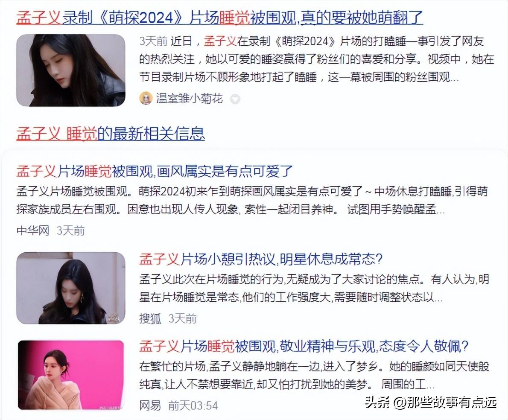
Task: Open the 片场小憩引热议 article title
Action: pyautogui.click(x=261, y=259)
